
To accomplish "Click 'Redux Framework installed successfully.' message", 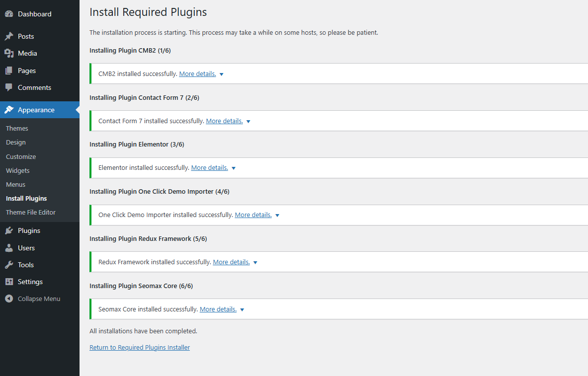I will point(155,262).
